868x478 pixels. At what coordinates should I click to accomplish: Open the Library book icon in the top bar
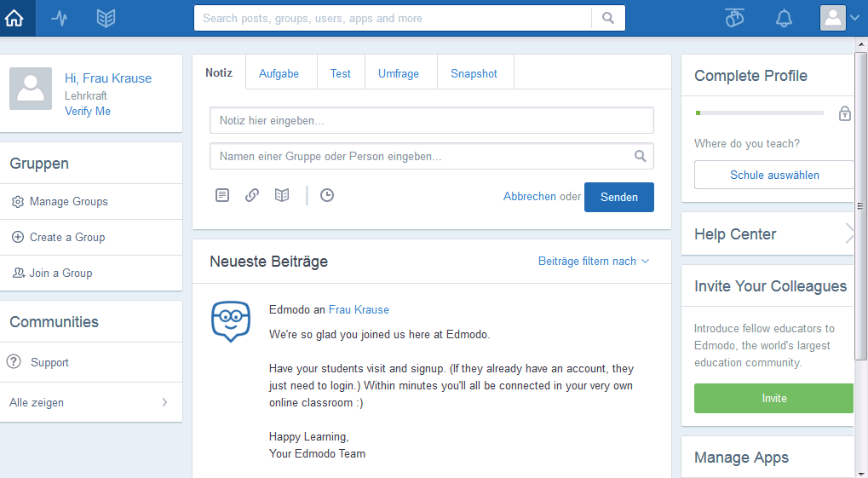(x=106, y=18)
